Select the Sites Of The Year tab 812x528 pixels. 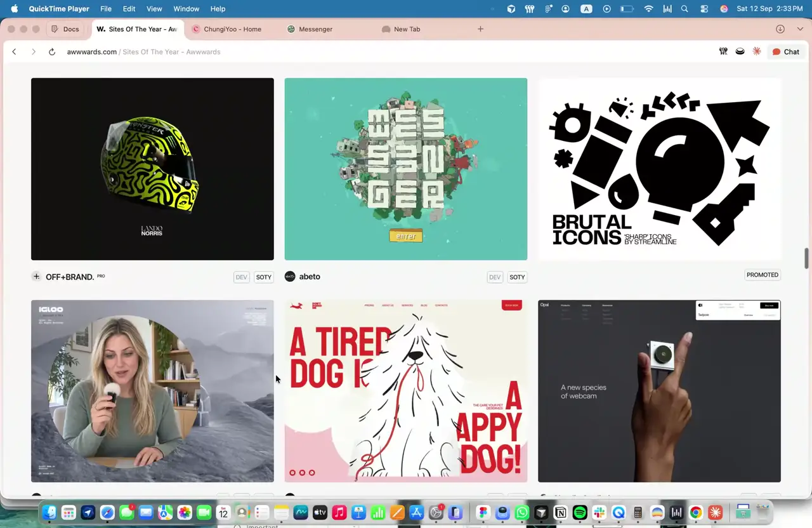pyautogui.click(x=137, y=29)
